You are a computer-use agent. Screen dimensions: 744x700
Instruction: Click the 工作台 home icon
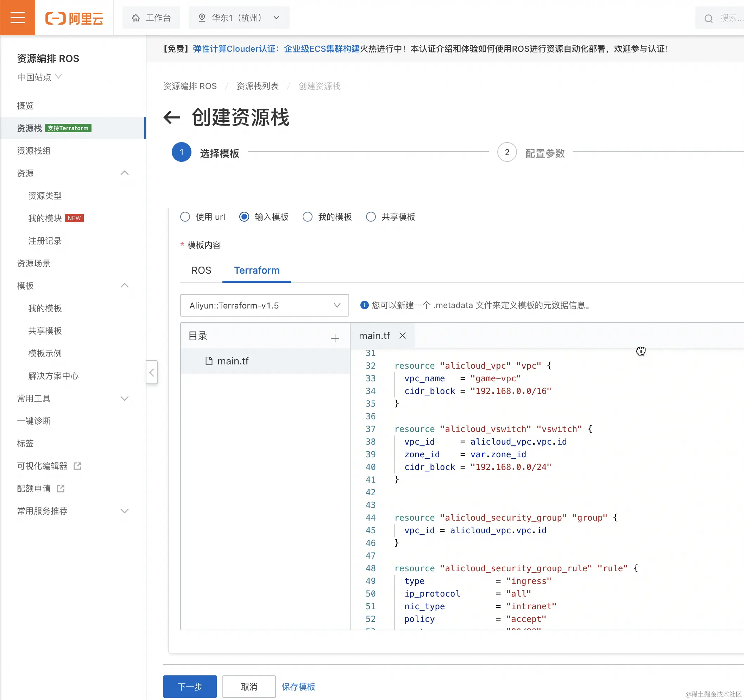(136, 18)
